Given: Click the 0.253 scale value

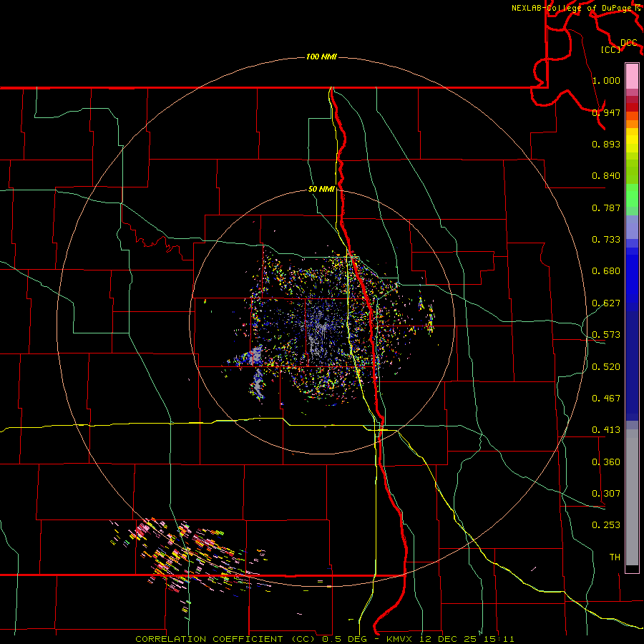Looking at the screenshot, I should click(606, 525).
